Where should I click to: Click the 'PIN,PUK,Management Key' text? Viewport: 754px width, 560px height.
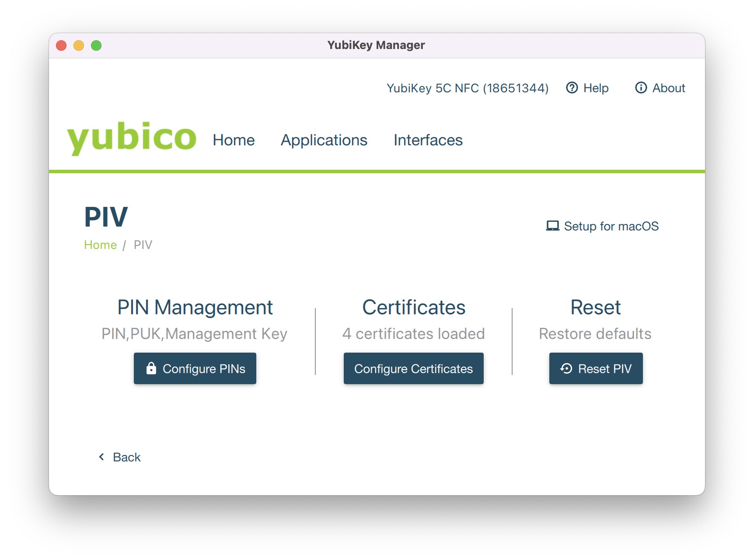tap(195, 334)
